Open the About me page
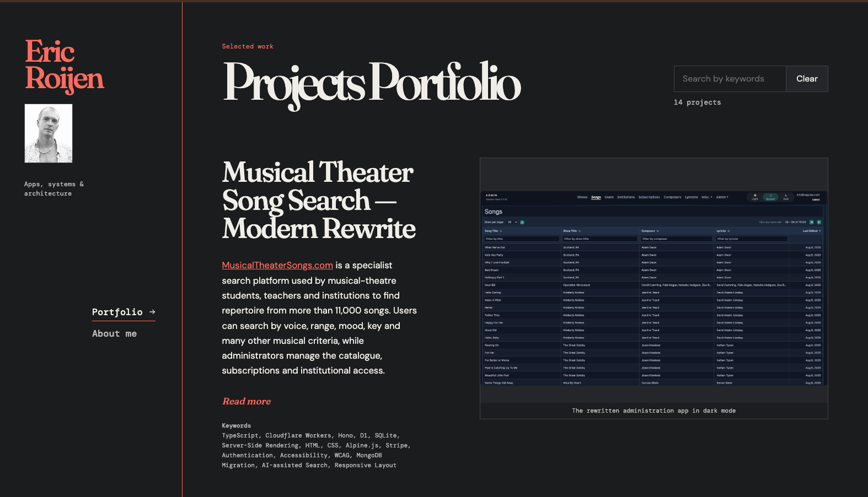Viewport: 868px width, 497px height. [114, 333]
